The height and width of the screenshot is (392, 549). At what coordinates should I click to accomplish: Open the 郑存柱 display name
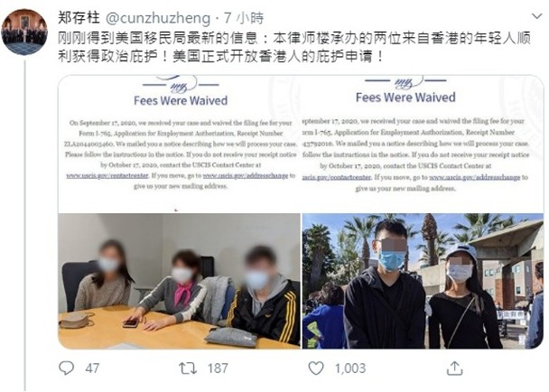click(79, 18)
